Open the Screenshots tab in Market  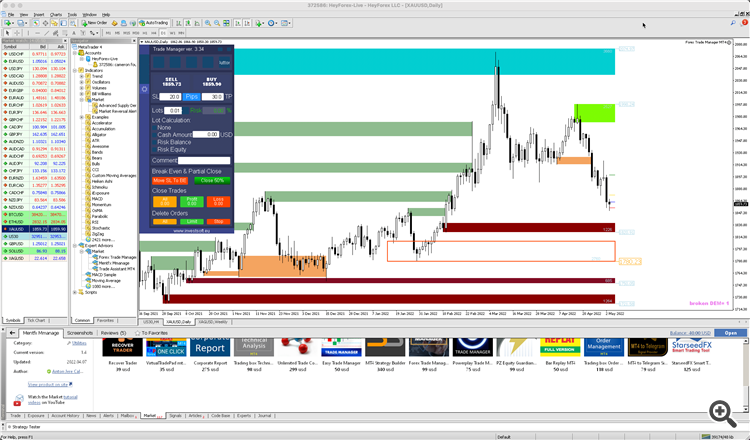click(x=80, y=333)
